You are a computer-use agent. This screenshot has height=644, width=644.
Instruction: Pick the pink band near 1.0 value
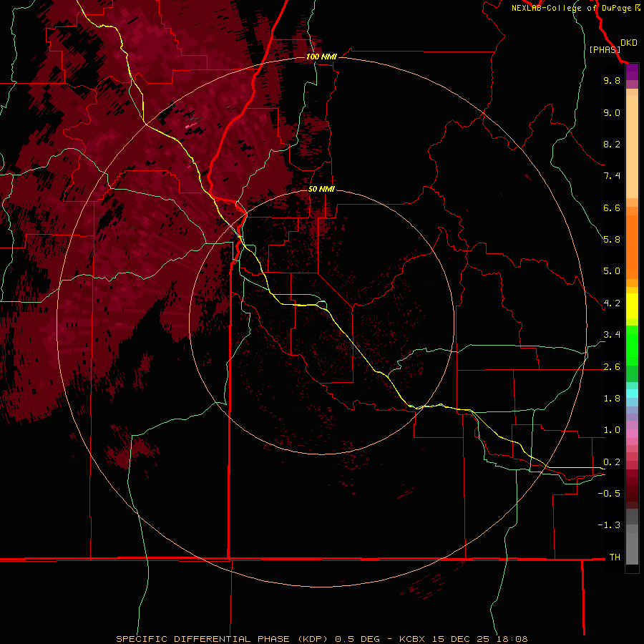632,434
